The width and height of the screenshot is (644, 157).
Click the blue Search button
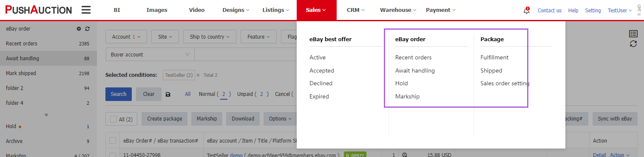point(119,94)
